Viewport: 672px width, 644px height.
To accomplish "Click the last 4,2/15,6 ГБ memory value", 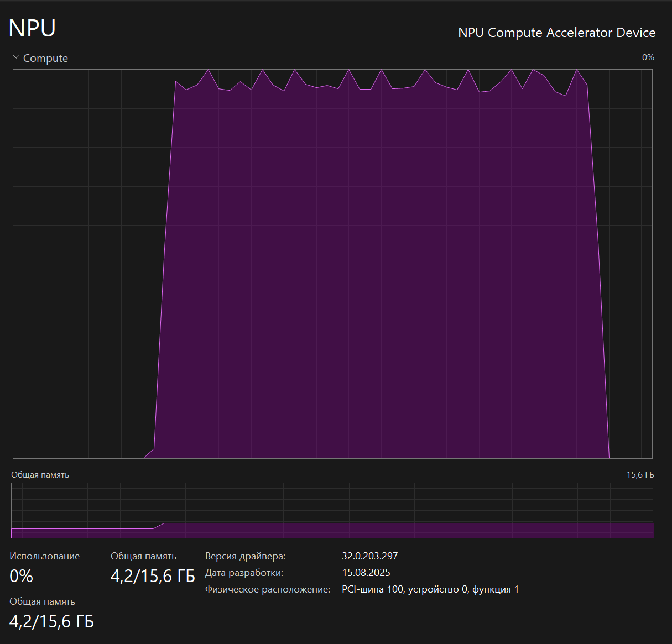I will [51, 621].
